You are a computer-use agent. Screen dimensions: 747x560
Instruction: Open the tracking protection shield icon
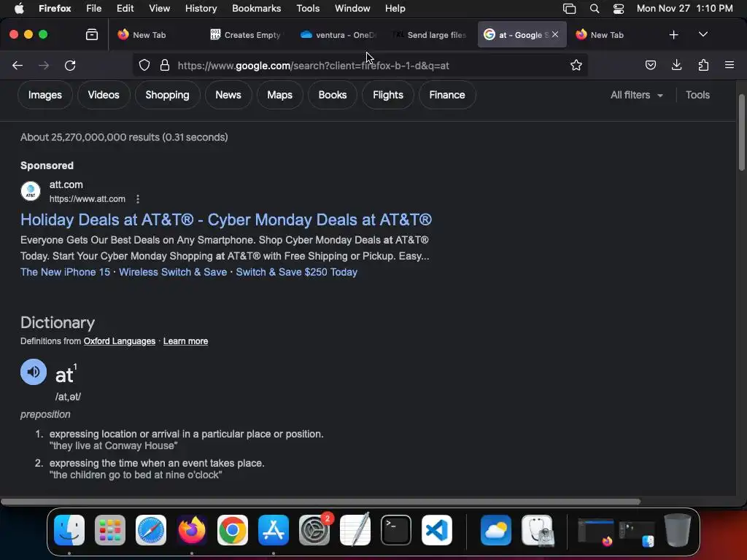[144, 65]
